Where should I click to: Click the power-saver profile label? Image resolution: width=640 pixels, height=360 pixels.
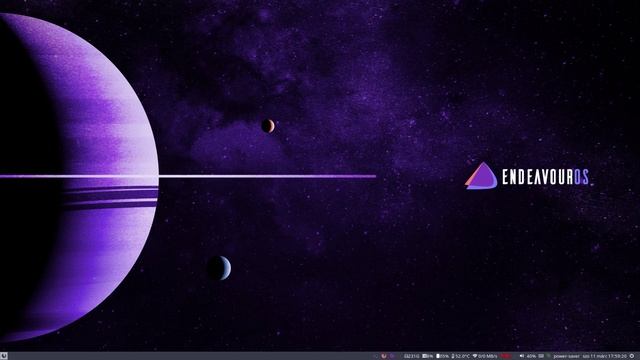[x=567, y=356]
